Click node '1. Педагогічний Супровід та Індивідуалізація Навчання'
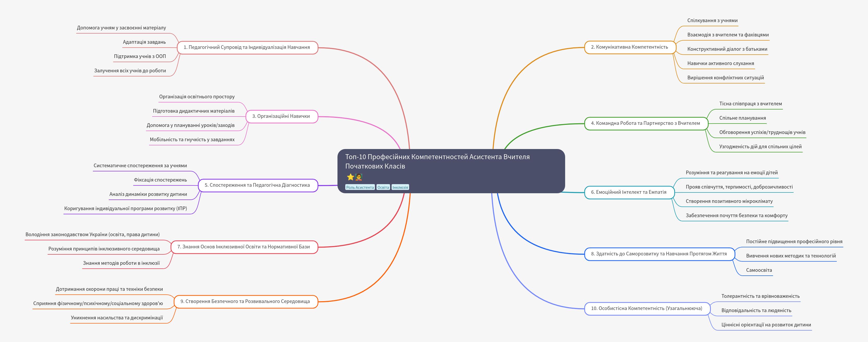The image size is (868, 342). pyautogui.click(x=247, y=48)
